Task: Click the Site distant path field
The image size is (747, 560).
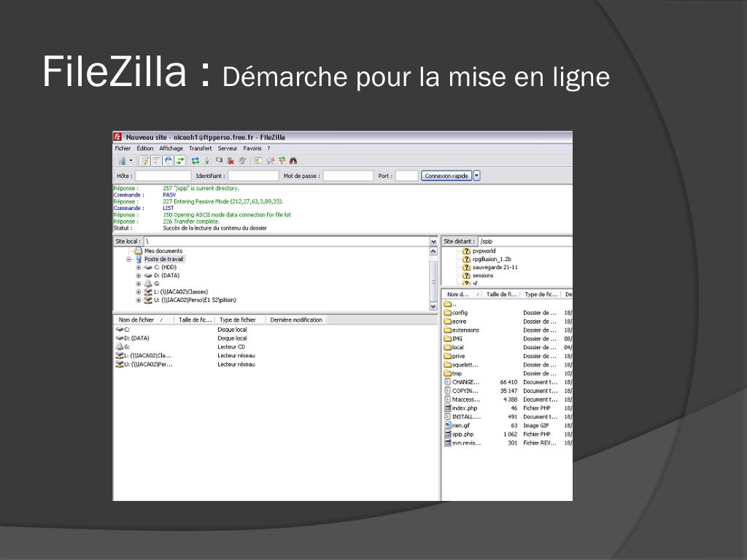Action: 525,241
